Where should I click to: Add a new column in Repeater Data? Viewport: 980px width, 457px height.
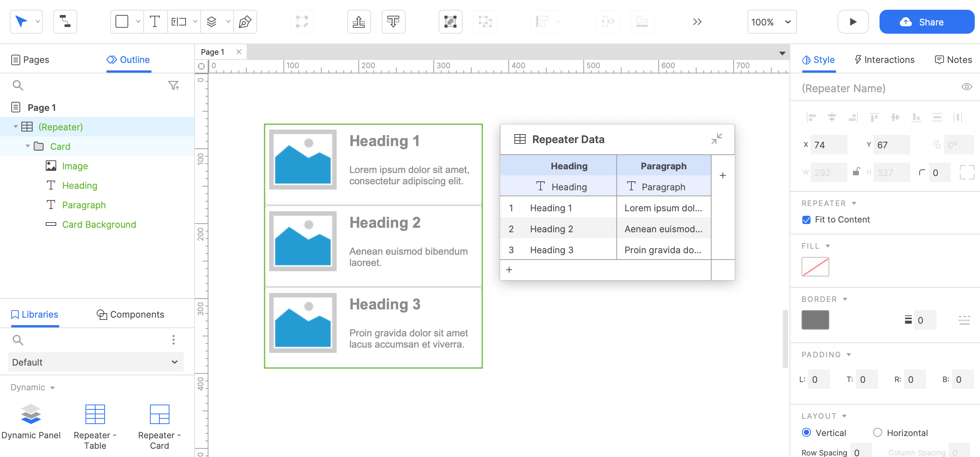(x=722, y=175)
